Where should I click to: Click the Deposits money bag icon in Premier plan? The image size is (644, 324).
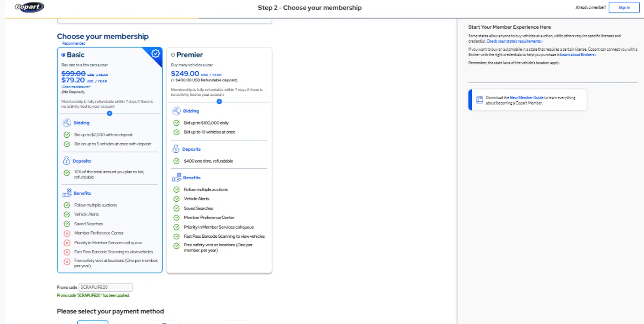tap(176, 149)
